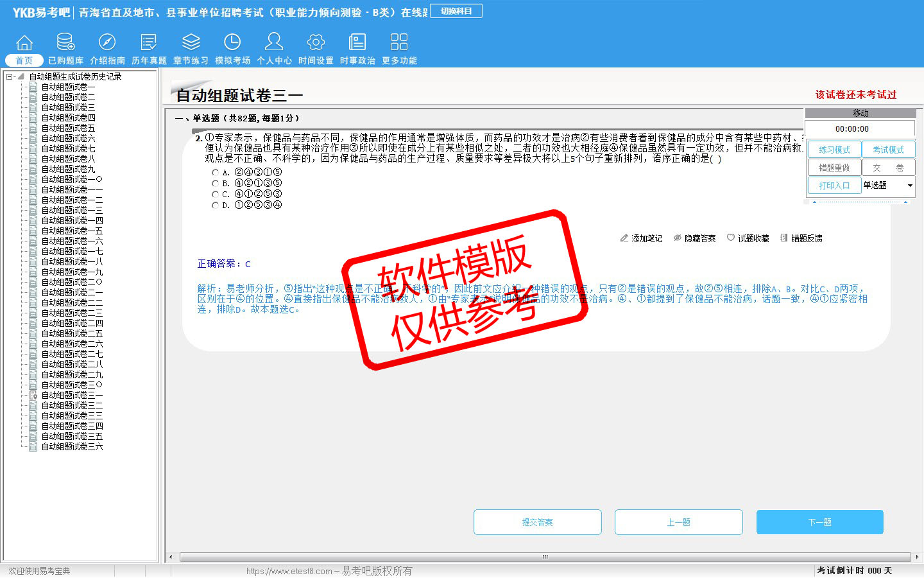Open the 已购题库 database icon
Viewport: 924px width, 578px height.
pos(65,43)
